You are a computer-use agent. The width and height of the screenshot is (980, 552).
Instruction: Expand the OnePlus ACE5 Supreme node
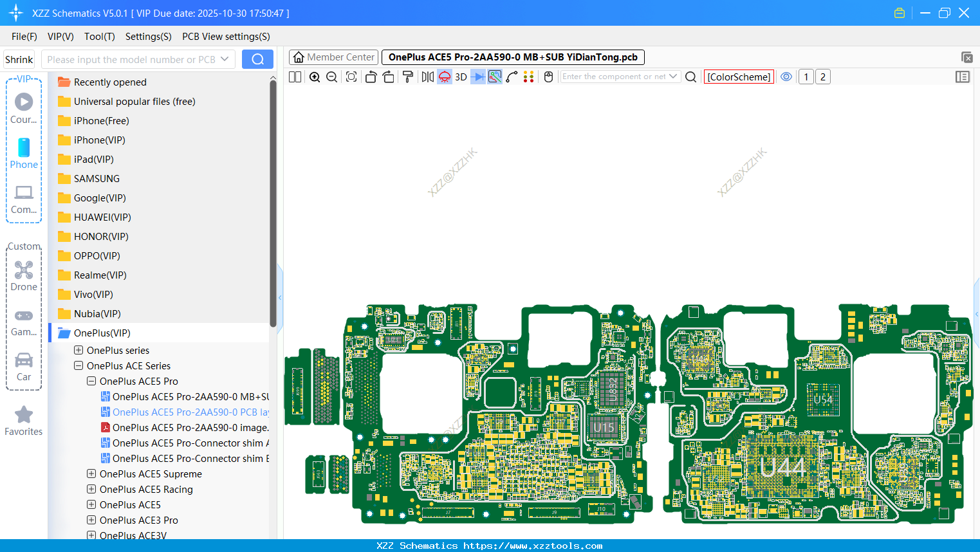point(91,474)
